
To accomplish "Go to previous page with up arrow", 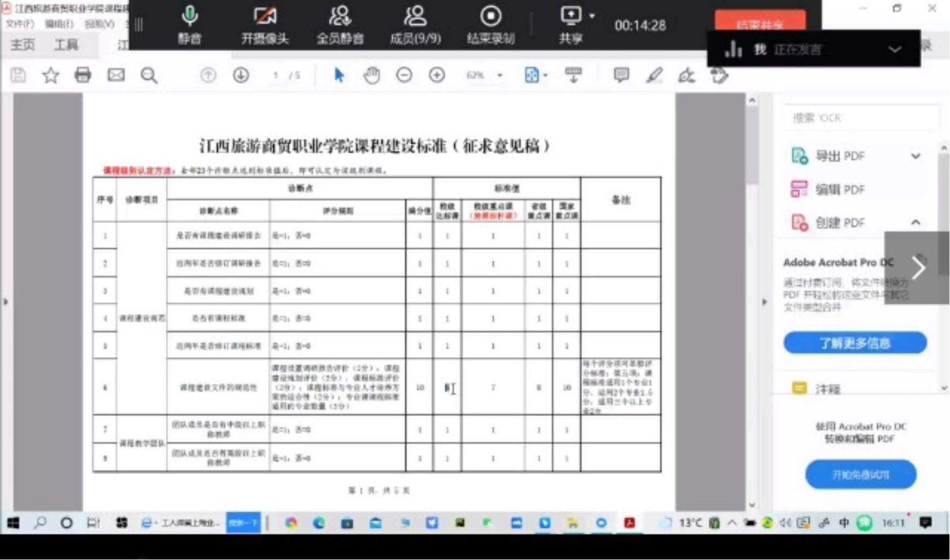I will click(208, 75).
